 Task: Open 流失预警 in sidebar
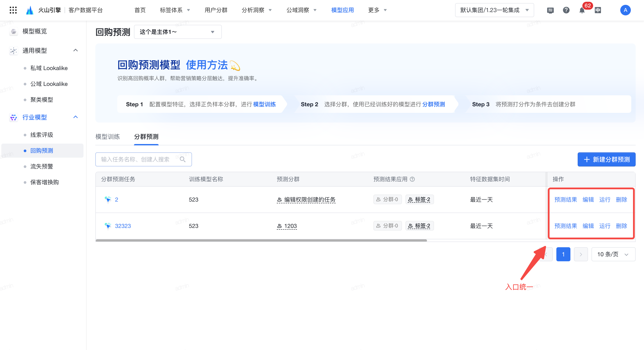[x=42, y=166]
